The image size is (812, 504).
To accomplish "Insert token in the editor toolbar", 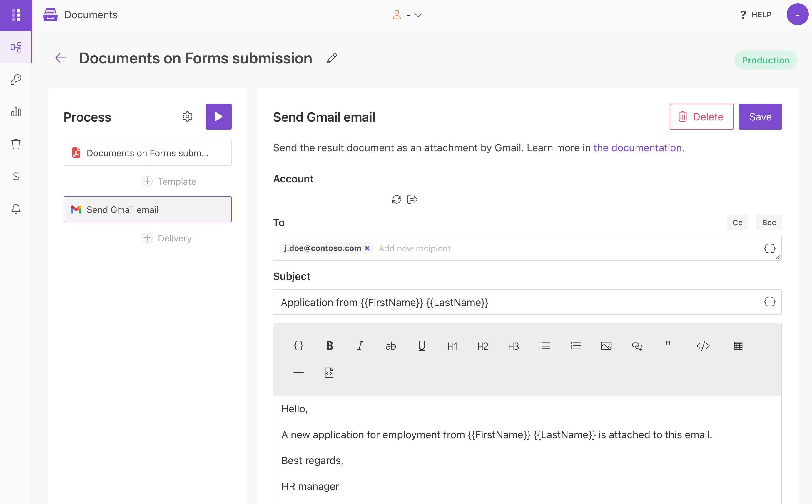I will 299,346.
